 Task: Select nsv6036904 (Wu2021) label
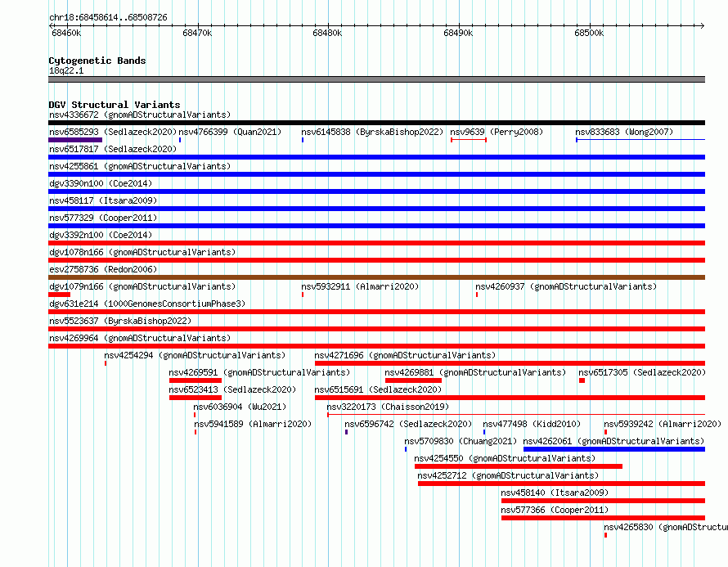tap(240, 407)
